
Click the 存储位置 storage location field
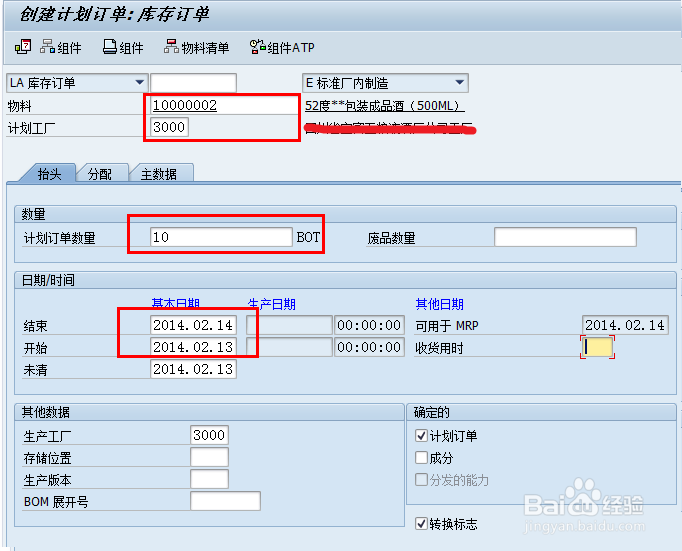pyautogui.click(x=209, y=457)
